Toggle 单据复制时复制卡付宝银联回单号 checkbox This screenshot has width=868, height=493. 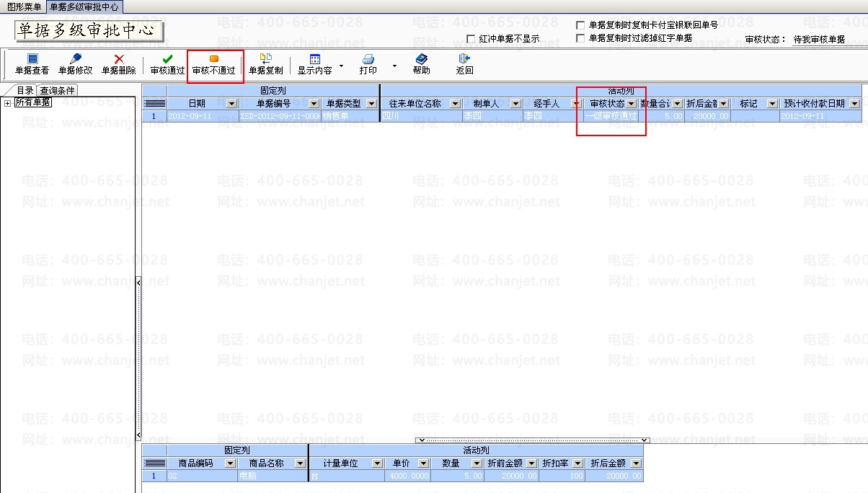coord(580,25)
